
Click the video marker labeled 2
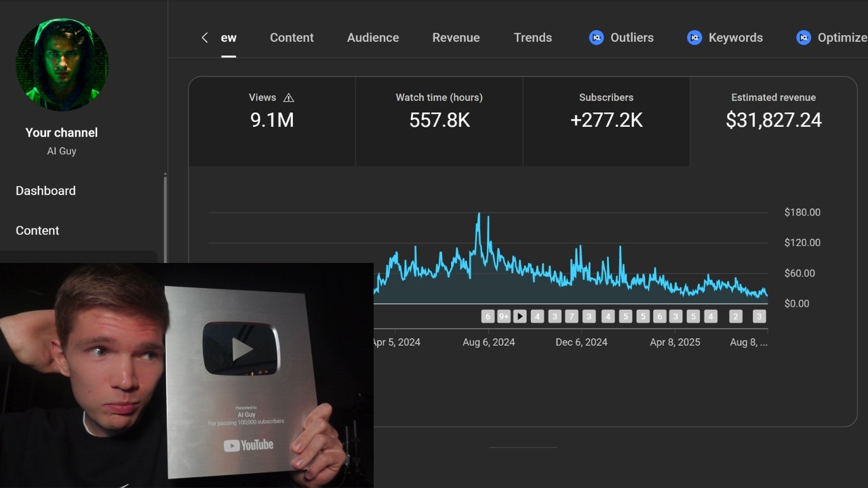coord(736,317)
